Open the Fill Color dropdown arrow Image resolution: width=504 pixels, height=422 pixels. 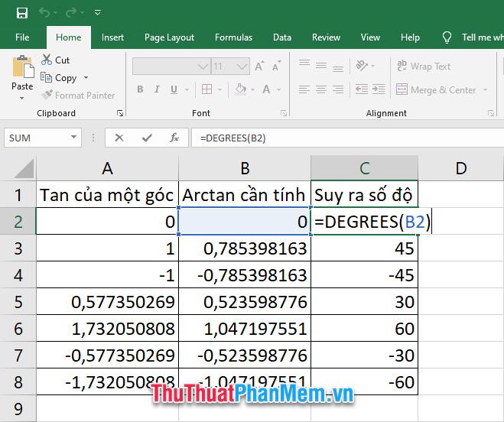(x=253, y=89)
